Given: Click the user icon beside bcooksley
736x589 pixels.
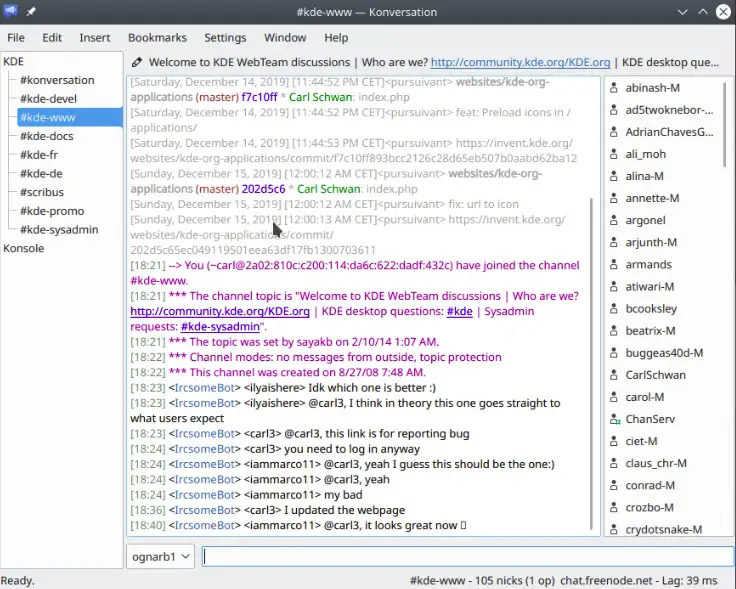Looking at the screenshot, I should pyautogui.click(x=614, y=309).
